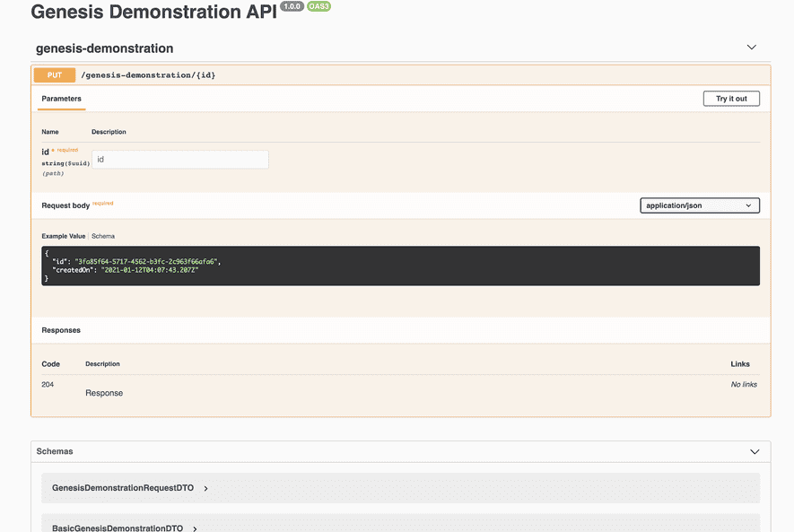Click the required indicator next to id
The height and width of the screenshot is (532, 794).
click(66, 148)
